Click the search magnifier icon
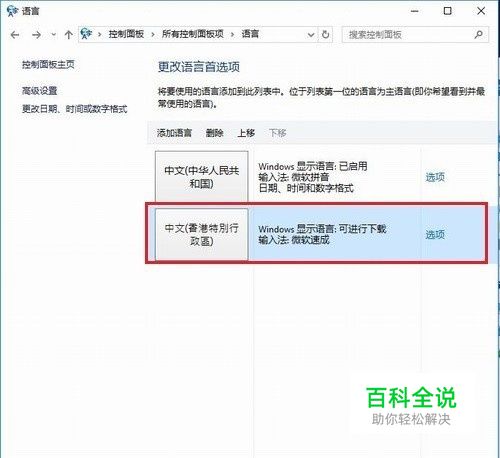500x458 pixels. point(479,34)
